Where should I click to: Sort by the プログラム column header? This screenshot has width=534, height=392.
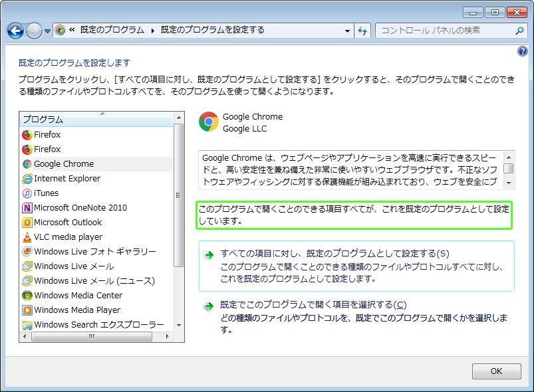pos(96,119)
